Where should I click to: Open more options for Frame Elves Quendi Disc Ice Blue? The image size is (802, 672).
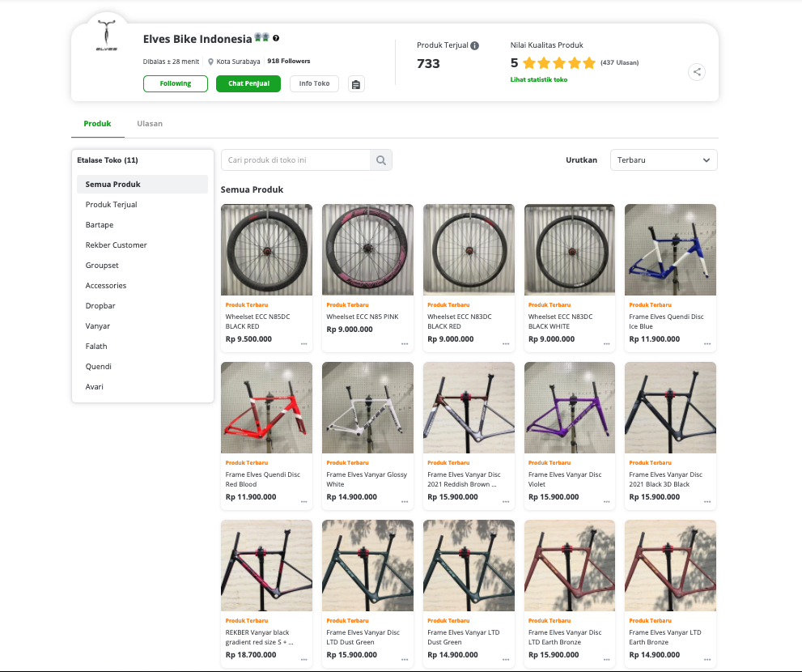[x=707, y=344]
